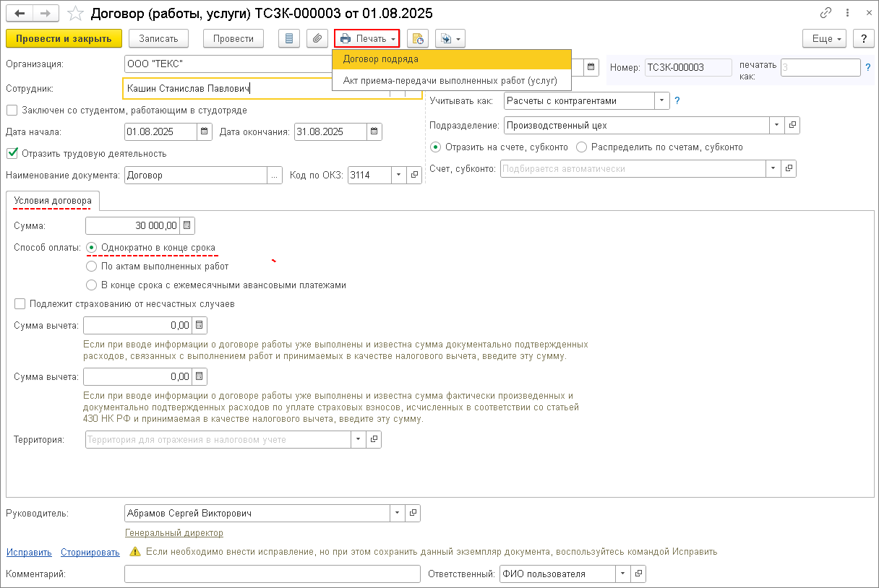Go back with the left arrow button
879x588 pixels.
20,13
